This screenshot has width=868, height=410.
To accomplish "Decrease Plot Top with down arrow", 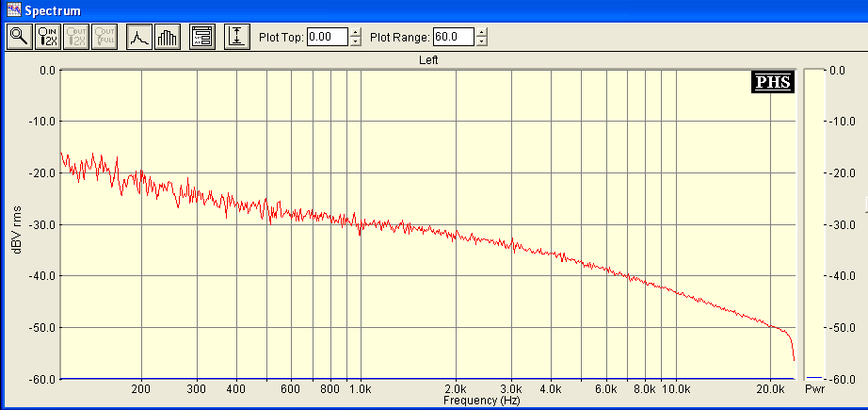I will pyautogui.click(x=356, y=42).
